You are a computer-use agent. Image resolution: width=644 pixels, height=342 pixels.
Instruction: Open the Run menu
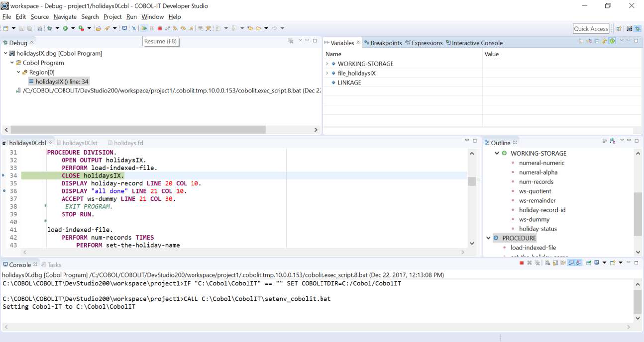(x=131, y=16)
